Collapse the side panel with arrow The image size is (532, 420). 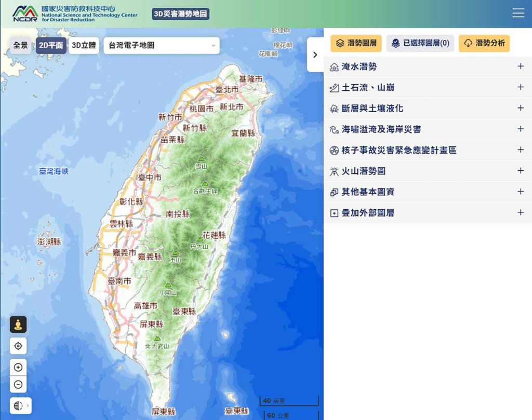(x=315, y=55)
